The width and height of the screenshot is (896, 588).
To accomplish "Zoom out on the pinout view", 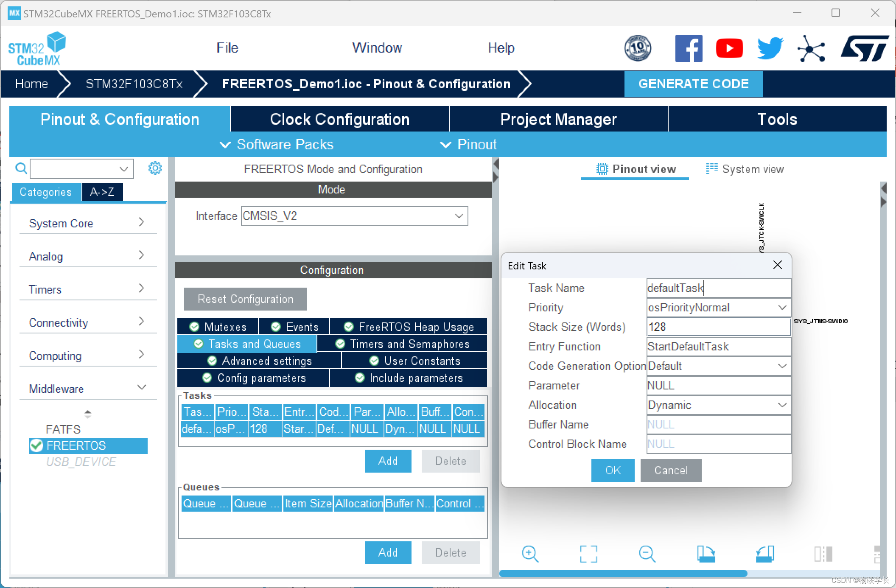I will point(647,554).
